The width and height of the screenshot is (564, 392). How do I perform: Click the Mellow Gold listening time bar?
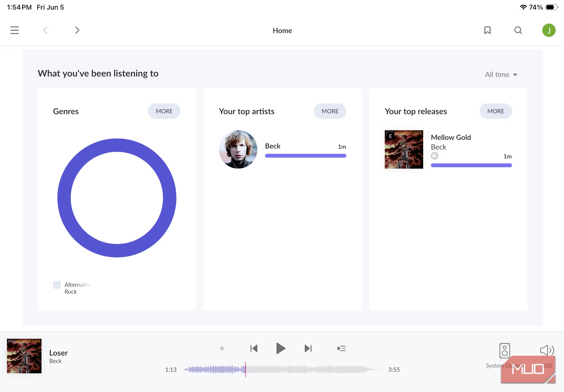(x=471, y=165)
